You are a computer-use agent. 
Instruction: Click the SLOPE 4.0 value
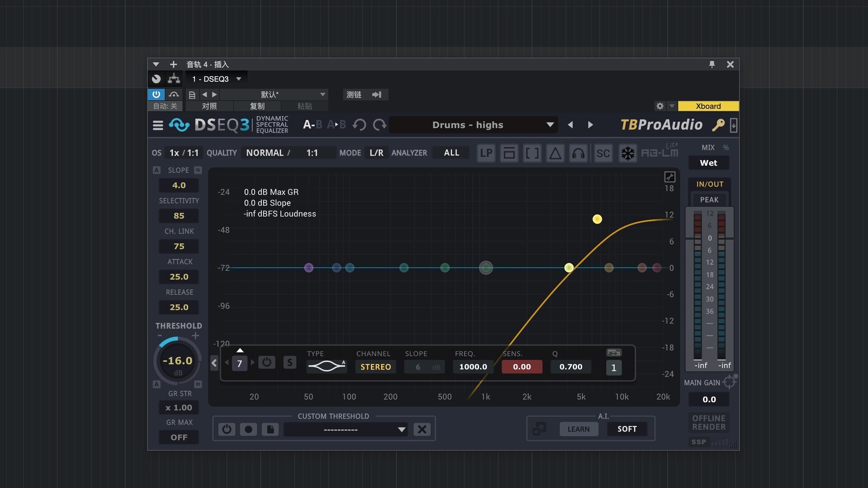179,185
